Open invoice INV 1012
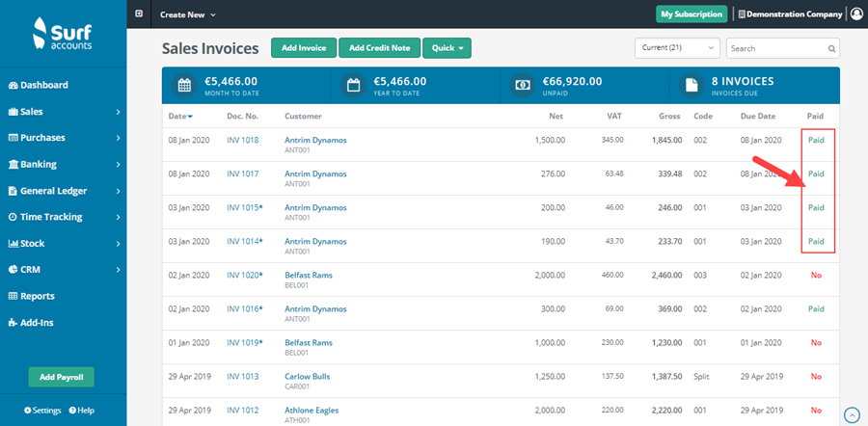The height and width of the screenshot is (426, 868). 242,411
